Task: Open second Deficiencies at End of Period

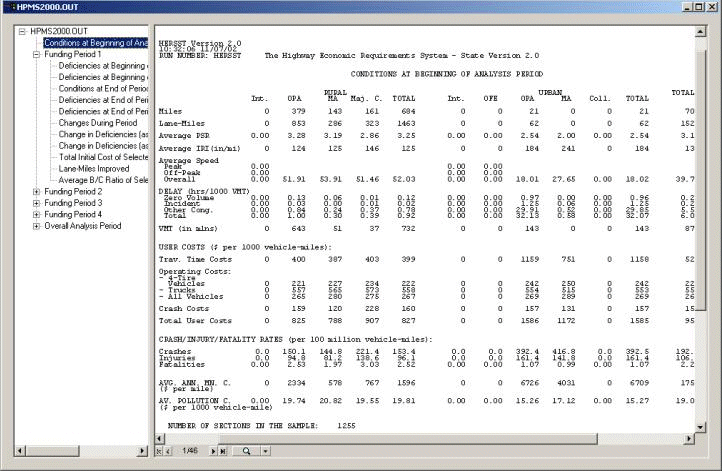Action: [103, 111]
